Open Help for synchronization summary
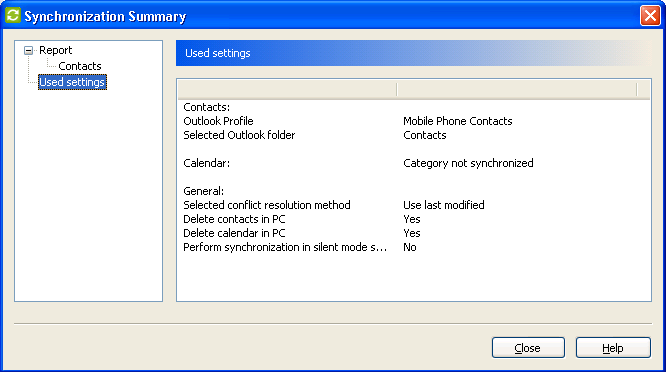Viewport: 666px width, 372px height. point(613,348)
